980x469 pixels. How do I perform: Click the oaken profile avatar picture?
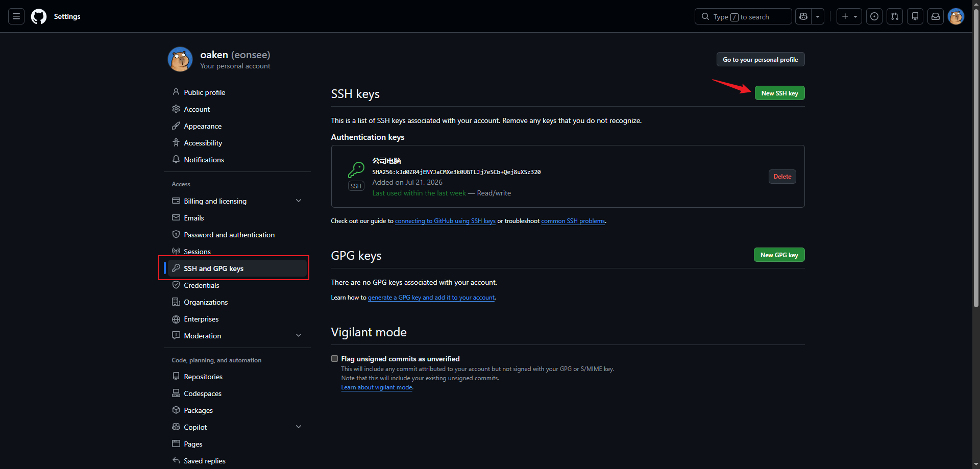[x=180, y=59]
